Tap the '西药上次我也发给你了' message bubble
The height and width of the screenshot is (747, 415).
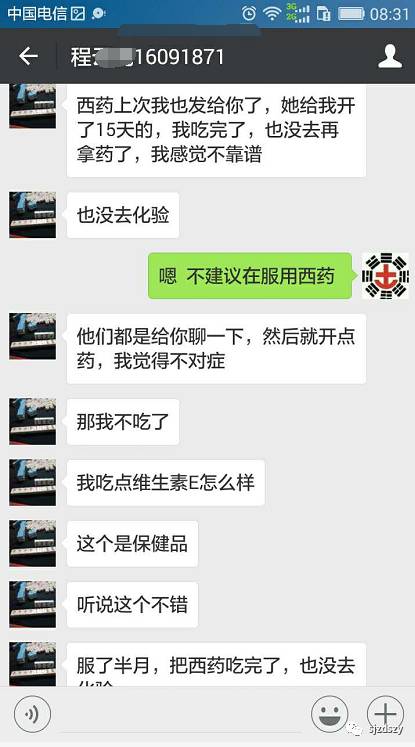point(216,131)
